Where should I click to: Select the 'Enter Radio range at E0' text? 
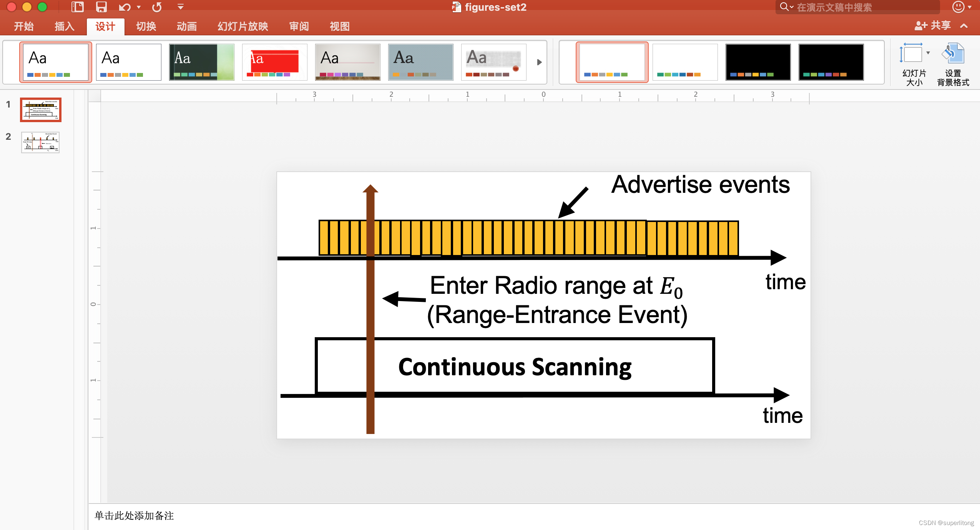[x=556, y=286]
